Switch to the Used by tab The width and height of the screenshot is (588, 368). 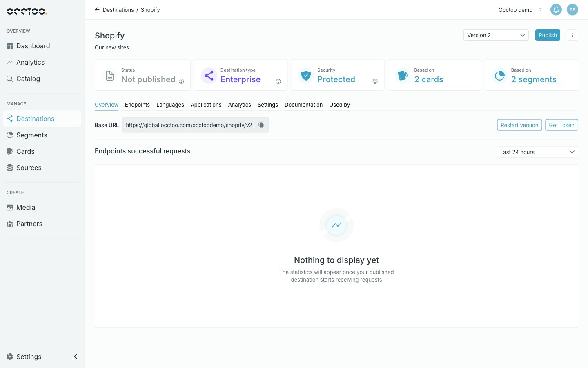point(340,105)
